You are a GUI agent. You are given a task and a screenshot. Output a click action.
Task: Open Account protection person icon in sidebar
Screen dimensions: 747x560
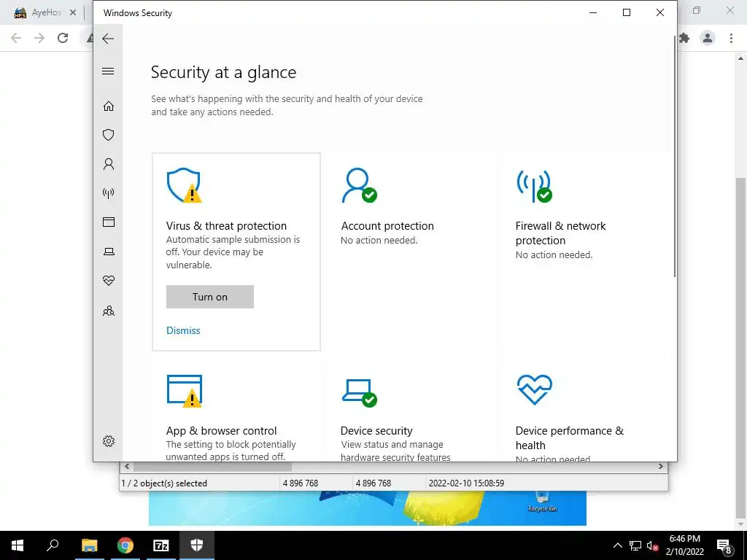109,164
